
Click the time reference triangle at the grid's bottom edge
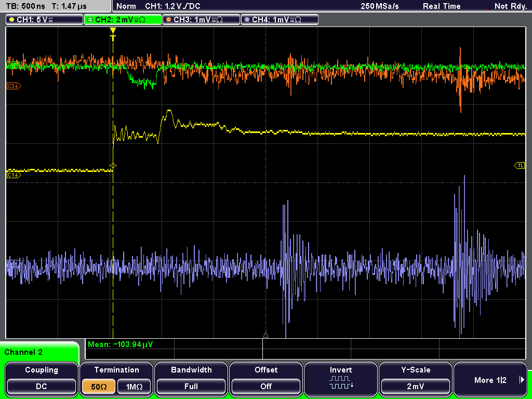coord(265,335)
